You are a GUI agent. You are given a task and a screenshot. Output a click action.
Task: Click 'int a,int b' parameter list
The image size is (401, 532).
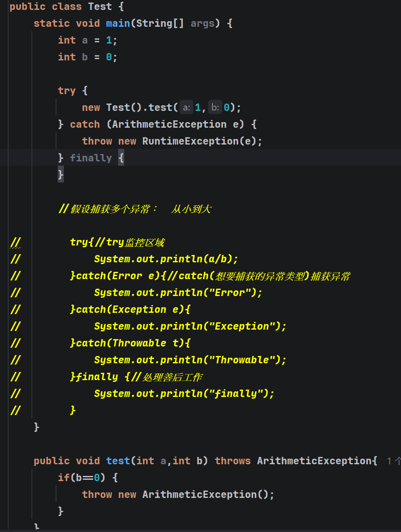[x=169, y=461]
